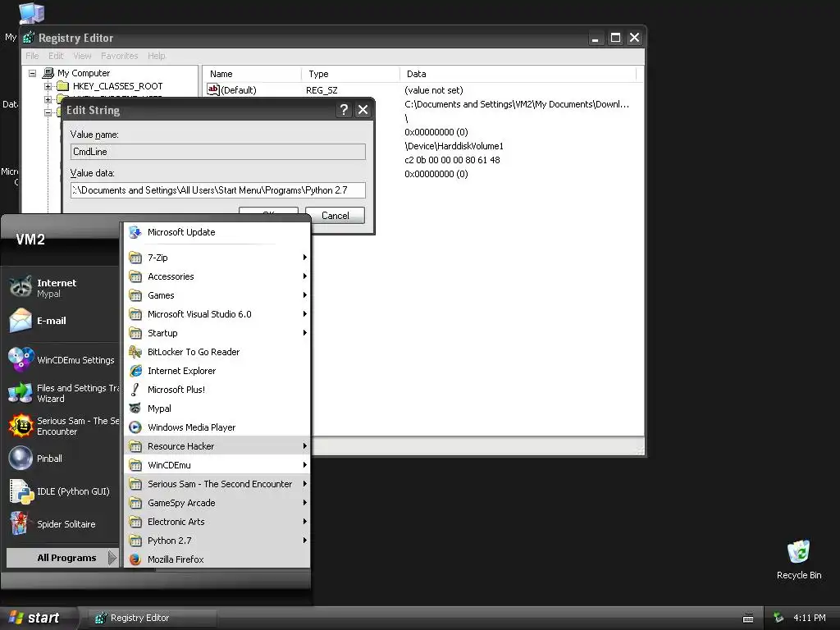Image resolution: width=840 pixels, height=630 pixels.
Task: Select the \Device\HarddiskVolume1 data entry
Action: pyautogui.click(x=454, y=146)
